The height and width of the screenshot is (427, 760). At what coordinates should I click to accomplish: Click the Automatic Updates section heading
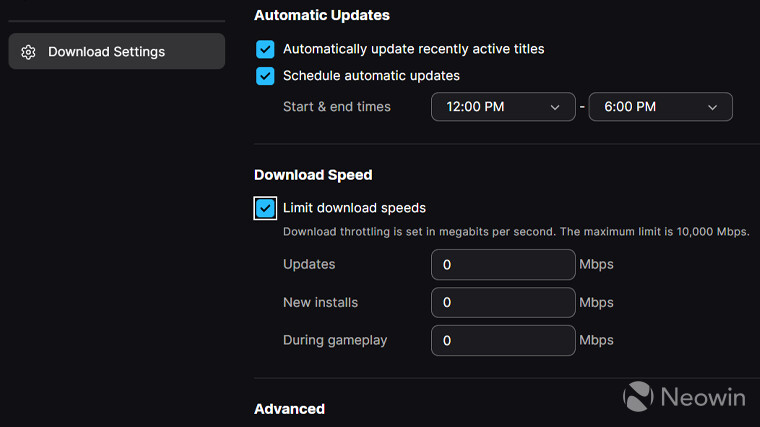coord(322,16)
